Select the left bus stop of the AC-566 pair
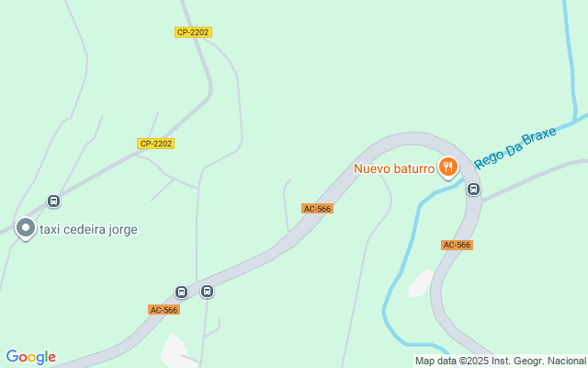588x368 pixels. (182, 292)
